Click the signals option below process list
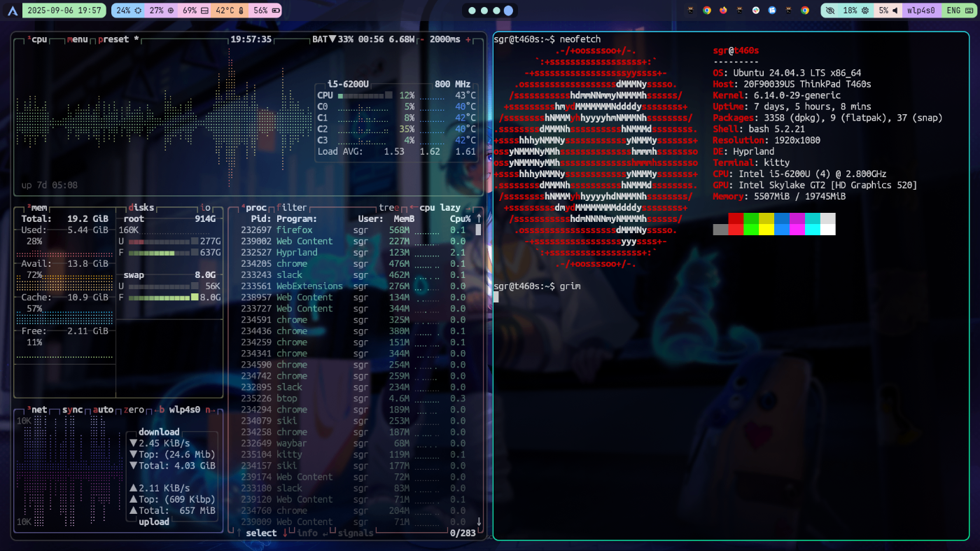Screen dimensions: 980x551 355,533
